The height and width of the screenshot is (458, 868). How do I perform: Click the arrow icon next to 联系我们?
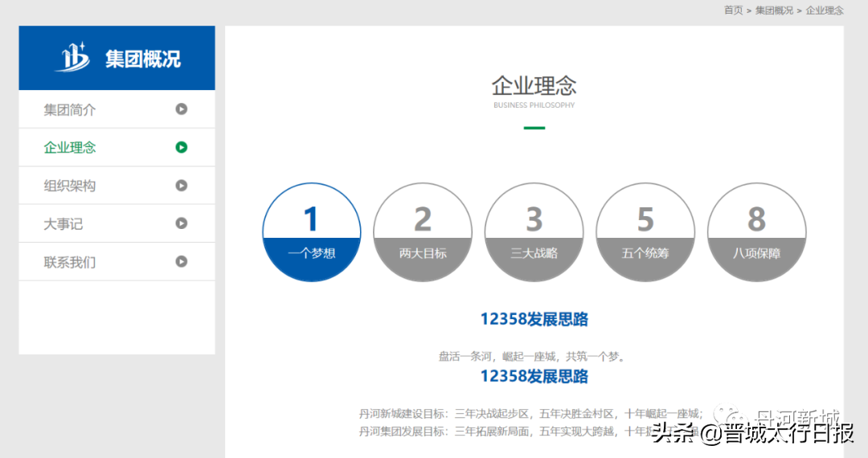point(181,262)
